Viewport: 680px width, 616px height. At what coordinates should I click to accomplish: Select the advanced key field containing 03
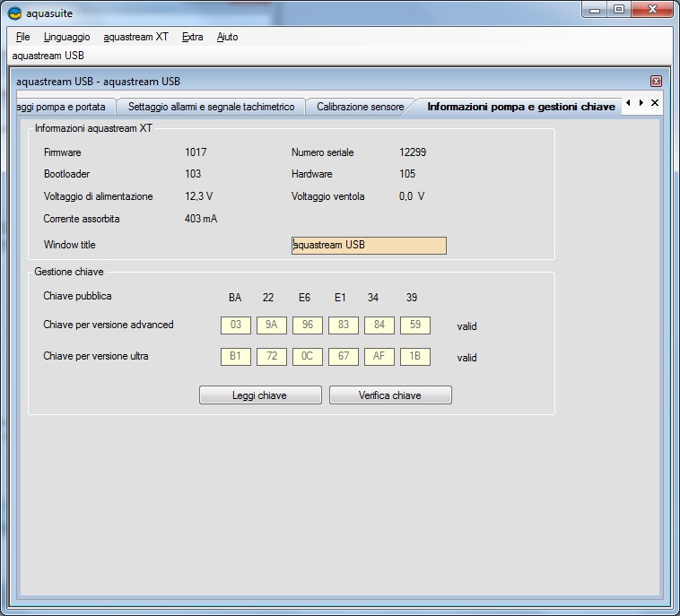tap(236, 325)
